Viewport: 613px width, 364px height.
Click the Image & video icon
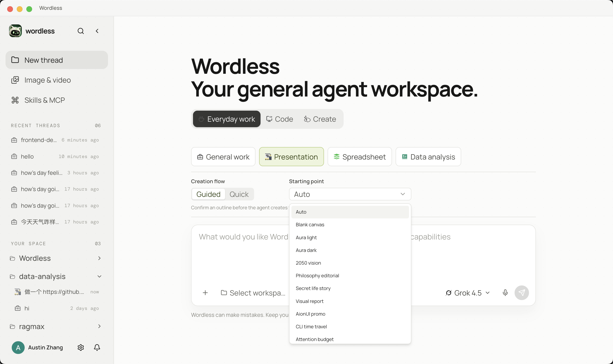(x=15, y=80)
